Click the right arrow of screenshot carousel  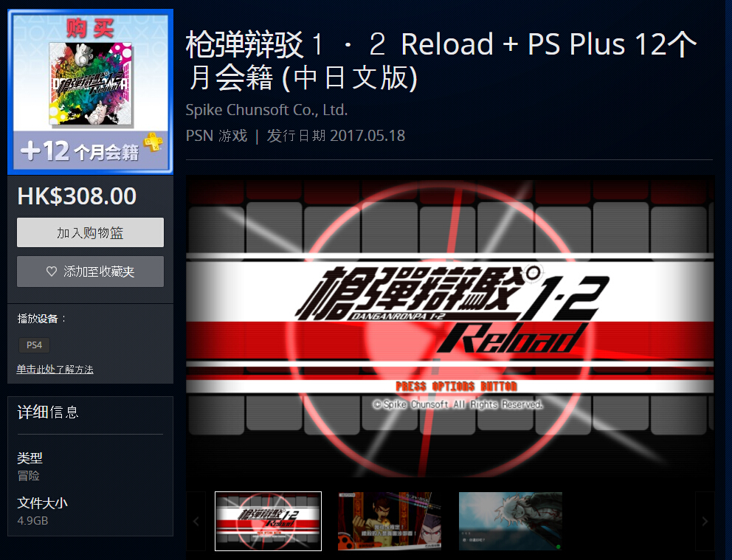coord(705,522)
